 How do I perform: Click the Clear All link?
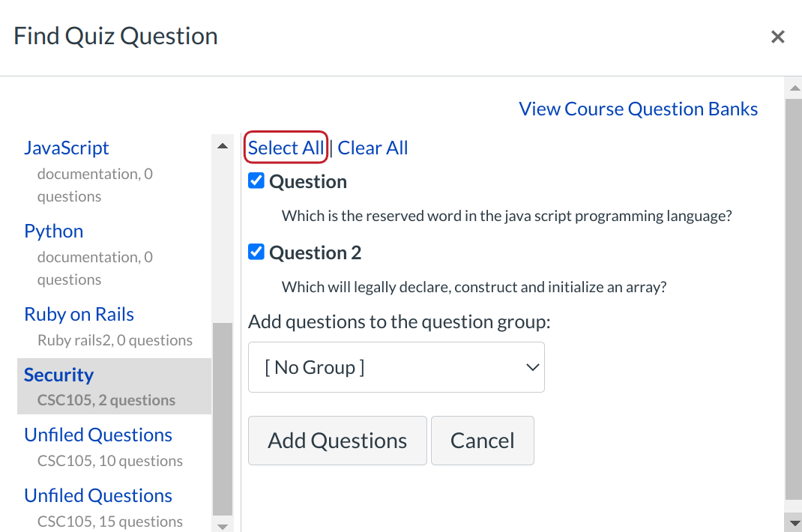tap(373, 148)
